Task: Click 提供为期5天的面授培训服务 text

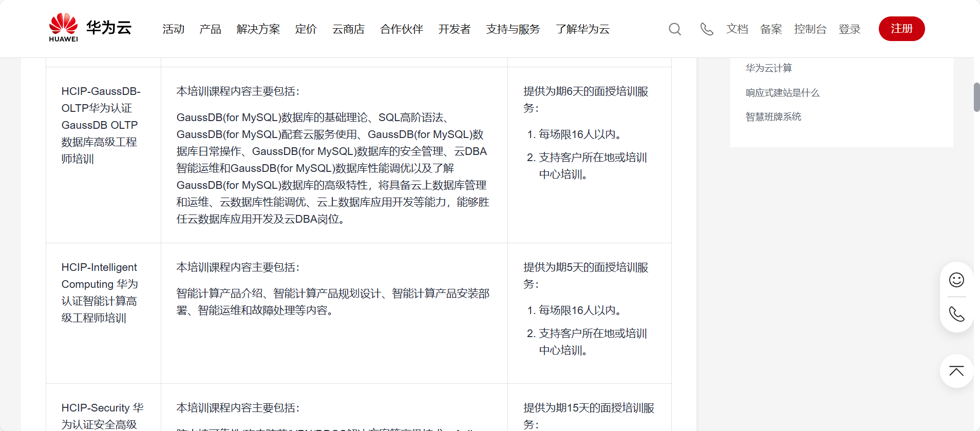Action: tap(586, 276)
